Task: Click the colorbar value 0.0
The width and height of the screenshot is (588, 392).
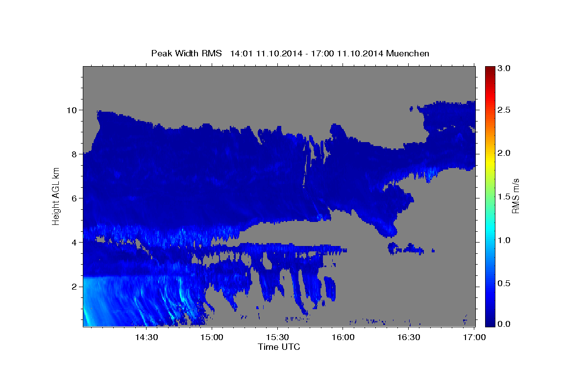Action: [x=504, y=324]
